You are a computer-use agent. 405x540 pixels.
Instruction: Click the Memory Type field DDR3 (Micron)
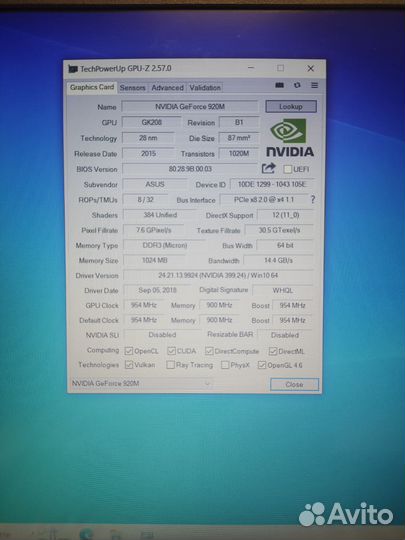tap(165, 245)
